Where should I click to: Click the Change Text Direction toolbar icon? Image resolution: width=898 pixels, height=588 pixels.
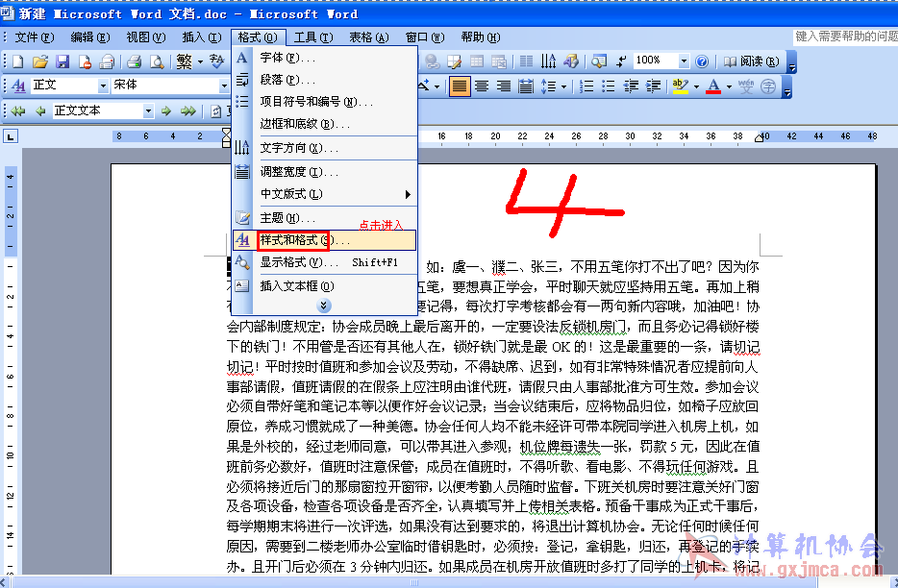pos(548,61)
